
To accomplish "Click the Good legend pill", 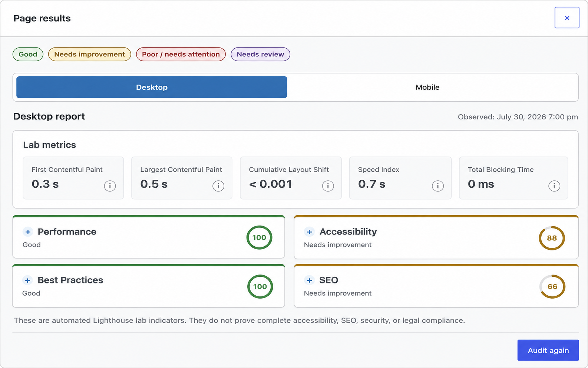I will pos(28,54).
